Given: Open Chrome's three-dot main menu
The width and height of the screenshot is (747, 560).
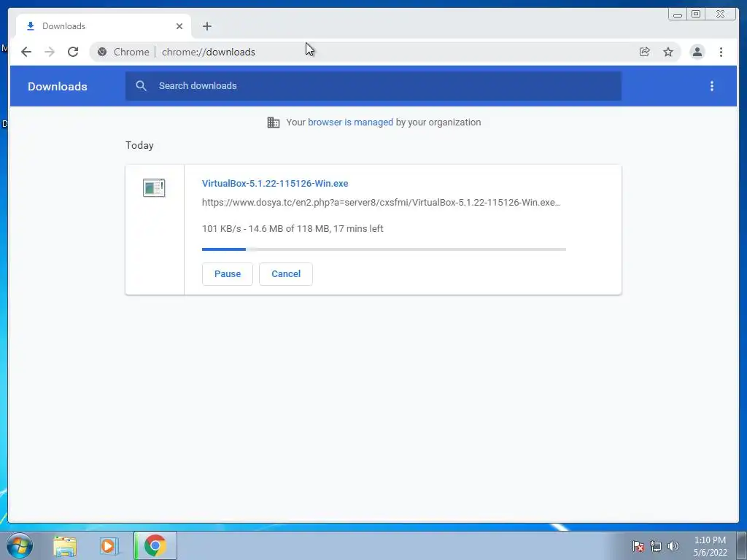Looking at the screenshot, I should click(721, 52).
